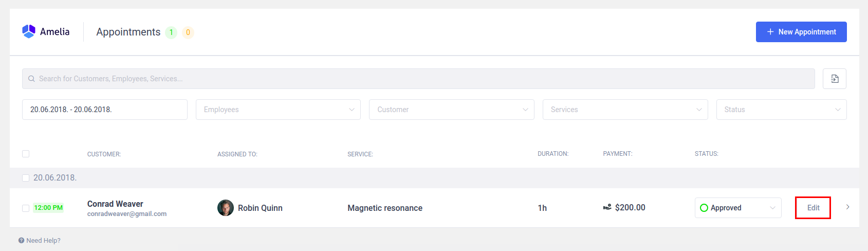
Task: Click the conradweaver@gmail.com email text
Action: click(x=127, y=213)
